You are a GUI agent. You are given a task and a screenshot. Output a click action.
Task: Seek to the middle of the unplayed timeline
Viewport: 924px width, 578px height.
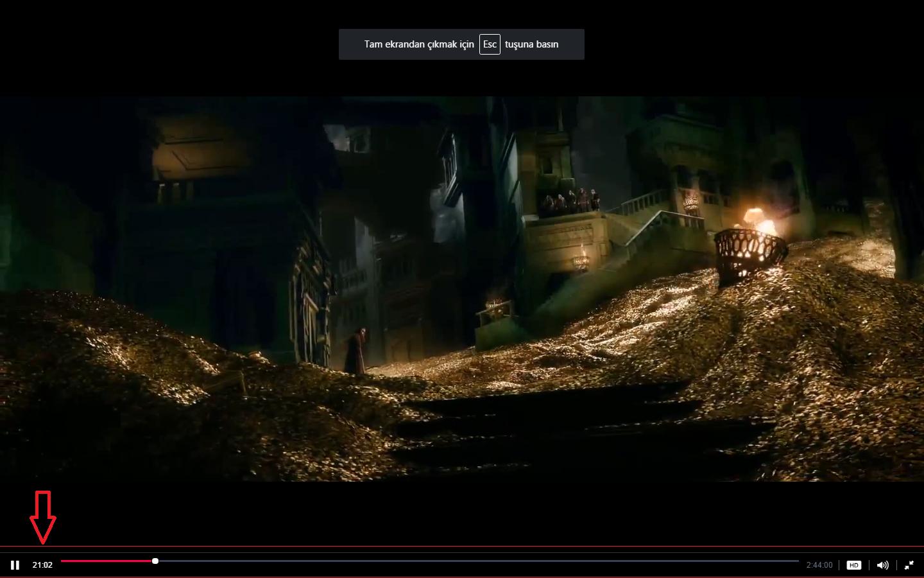click(478, 561)
